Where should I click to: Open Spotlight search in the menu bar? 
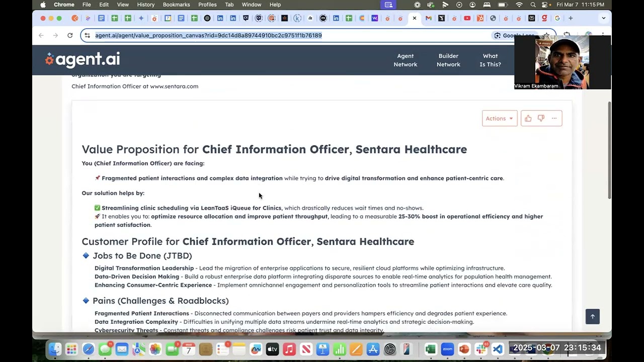point(533,5)
